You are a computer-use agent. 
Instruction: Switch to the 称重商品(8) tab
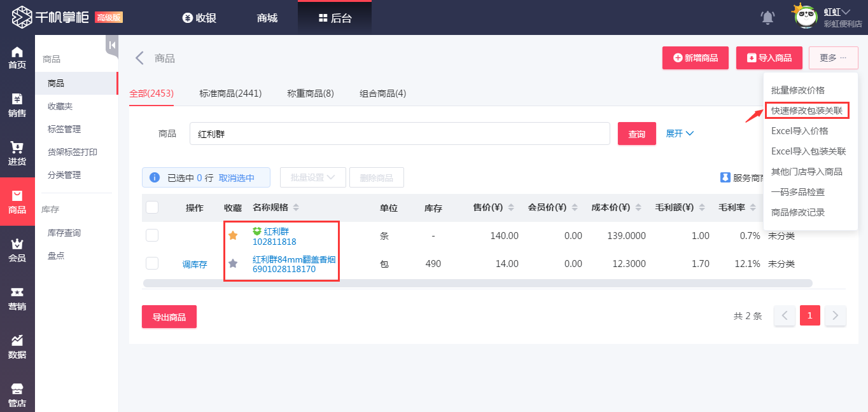pos(311,93)
